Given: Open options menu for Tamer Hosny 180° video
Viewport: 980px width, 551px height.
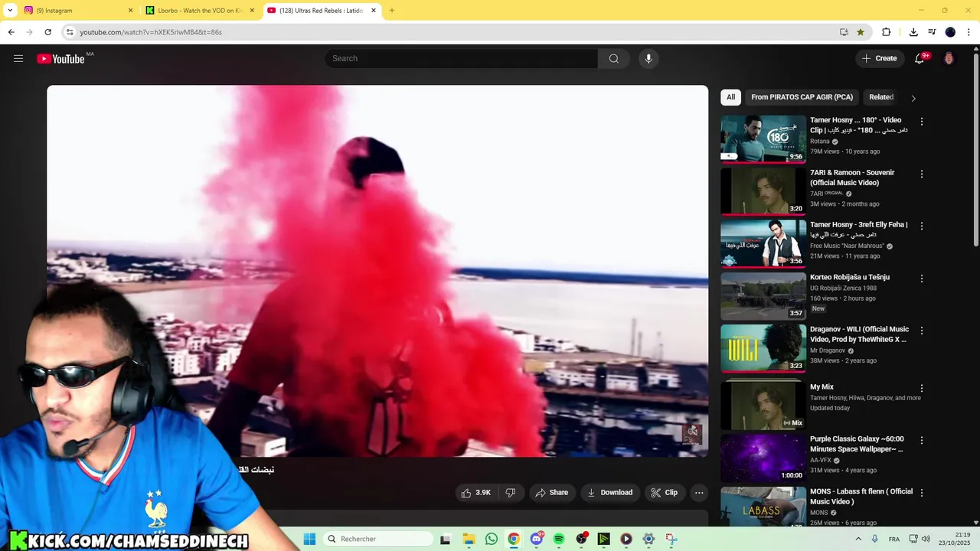Looking at the screenshot, I should click(922, 122).
